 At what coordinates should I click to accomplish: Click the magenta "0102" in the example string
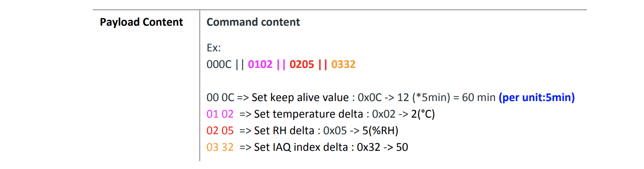tap(260, 65)
